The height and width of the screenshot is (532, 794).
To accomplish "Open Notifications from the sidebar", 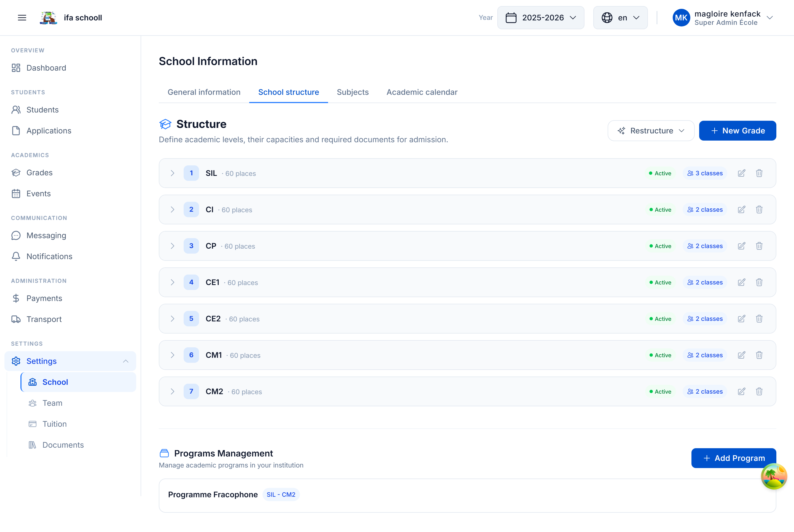I will tap(49, 257).
